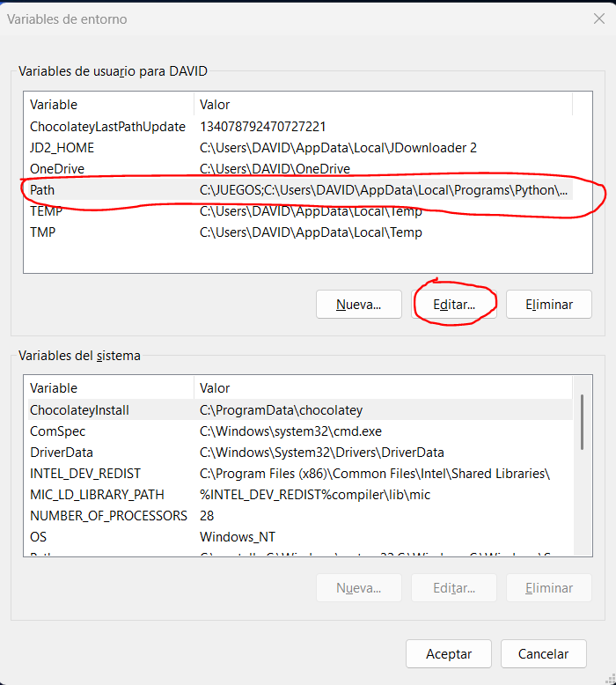
Task: Select the ChocolateyLastPathUpdate user variable
Action: tap(300, 127)
